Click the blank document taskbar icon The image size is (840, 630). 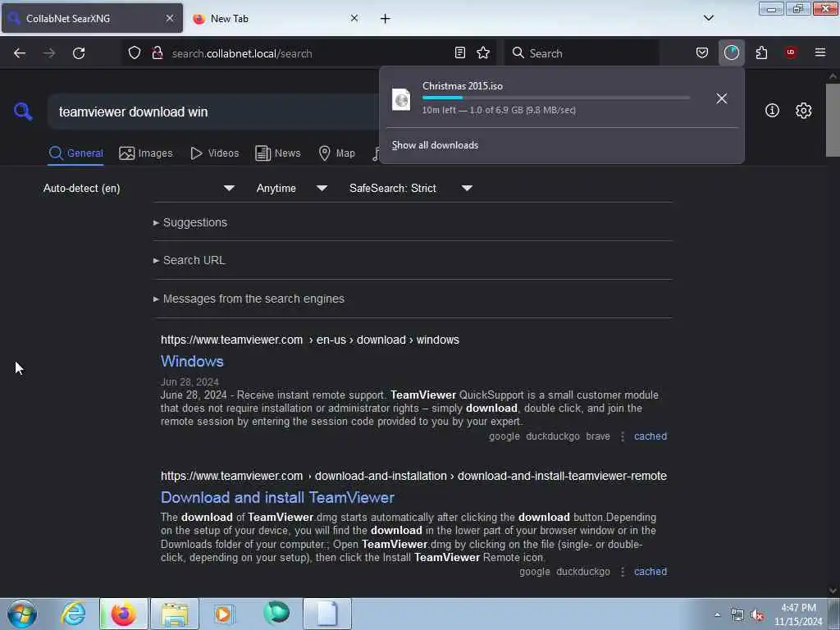point(327,614)
